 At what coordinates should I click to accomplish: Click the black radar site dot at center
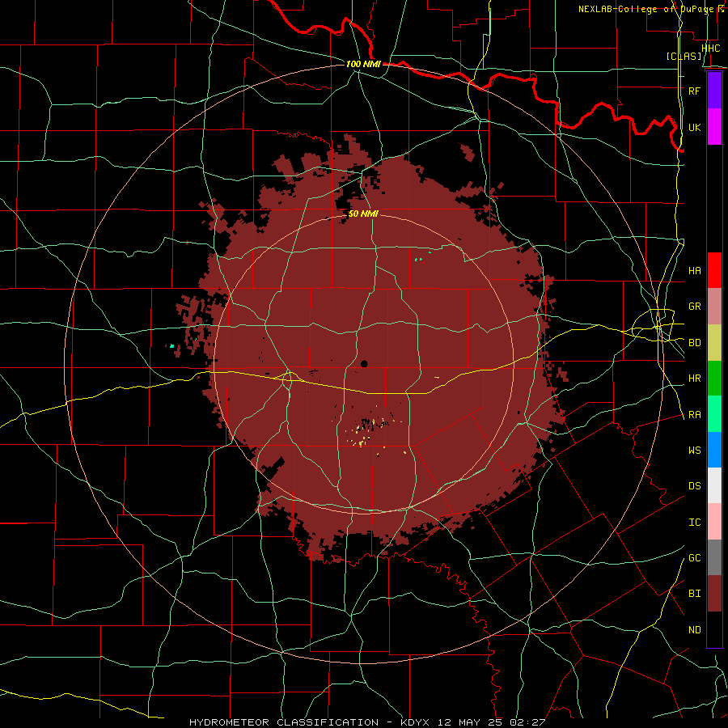pyautogui.click(x=364, y=363)
